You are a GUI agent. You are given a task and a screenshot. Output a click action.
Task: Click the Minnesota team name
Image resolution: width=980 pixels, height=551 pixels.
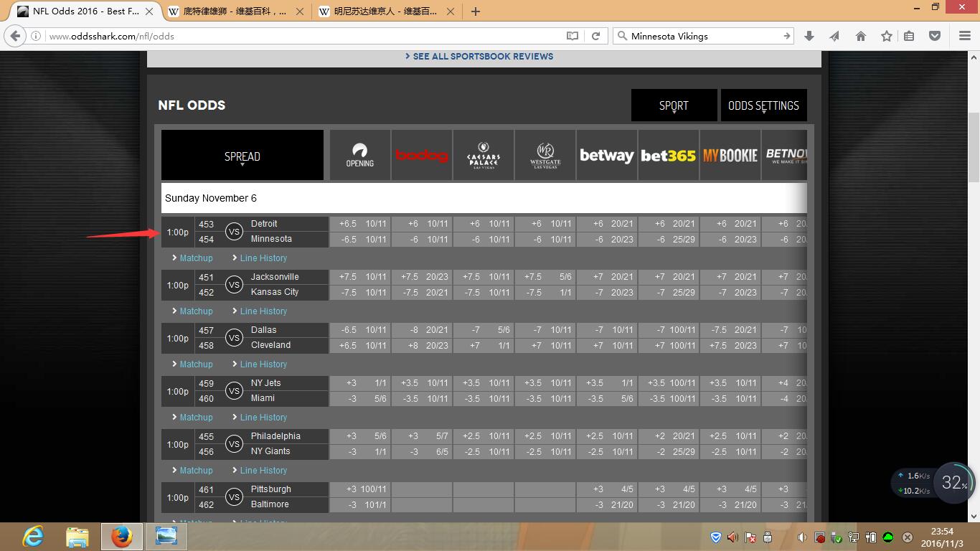(x=271, y=239)
